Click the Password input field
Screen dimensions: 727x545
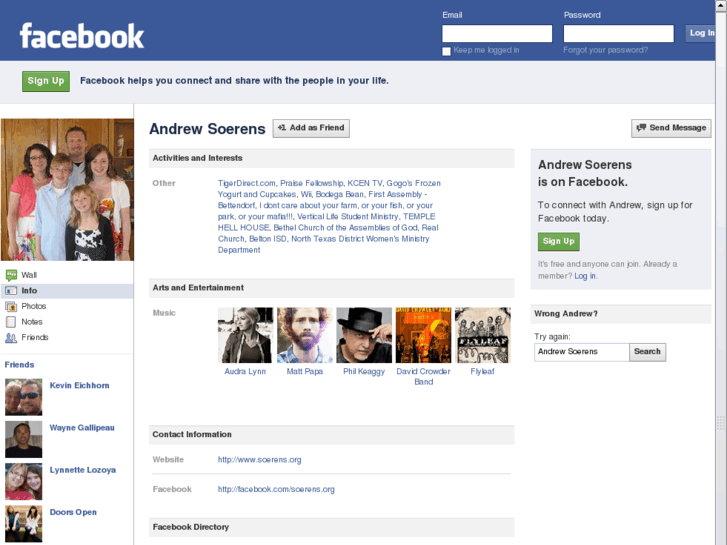[619, 33]
